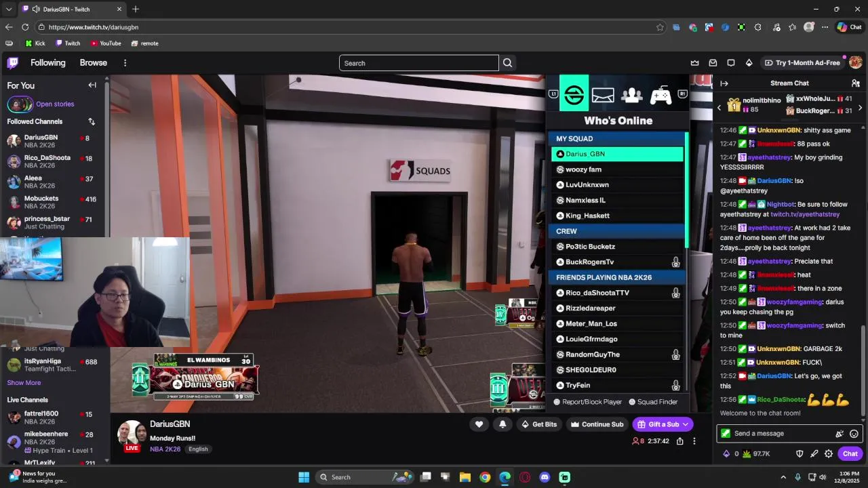
Task: Open the YouTube bookmark
Action: tap(105, 43)
